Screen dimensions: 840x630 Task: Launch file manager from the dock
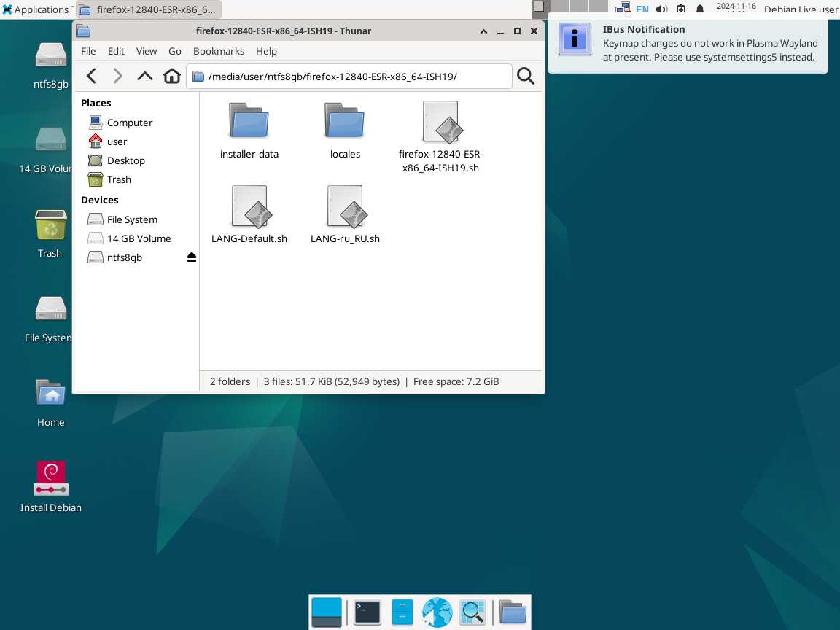402,612
